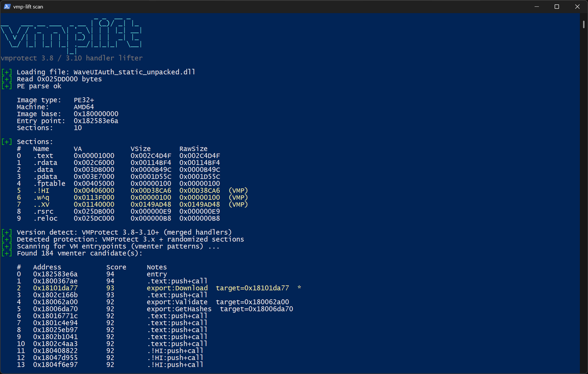588x374 pixels.
Task: Click the PowerShell icon in the title bar
Action: tap(7, 6)
